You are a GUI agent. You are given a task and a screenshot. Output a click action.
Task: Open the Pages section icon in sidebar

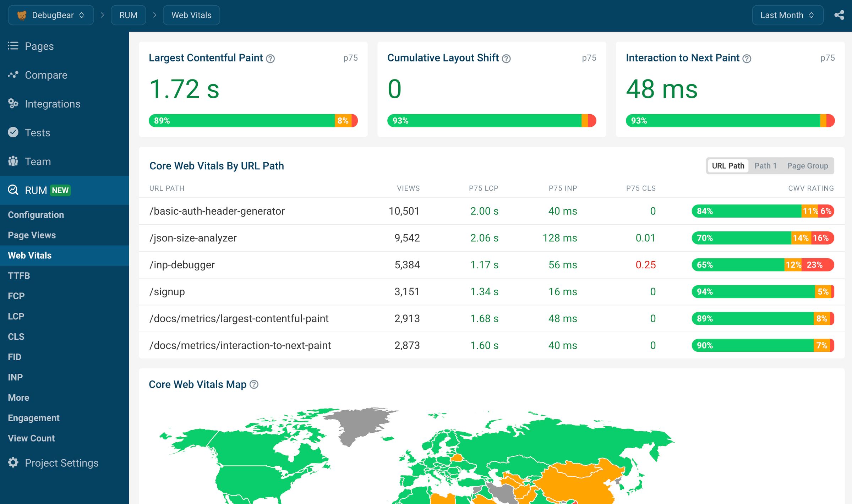(12, 46)
